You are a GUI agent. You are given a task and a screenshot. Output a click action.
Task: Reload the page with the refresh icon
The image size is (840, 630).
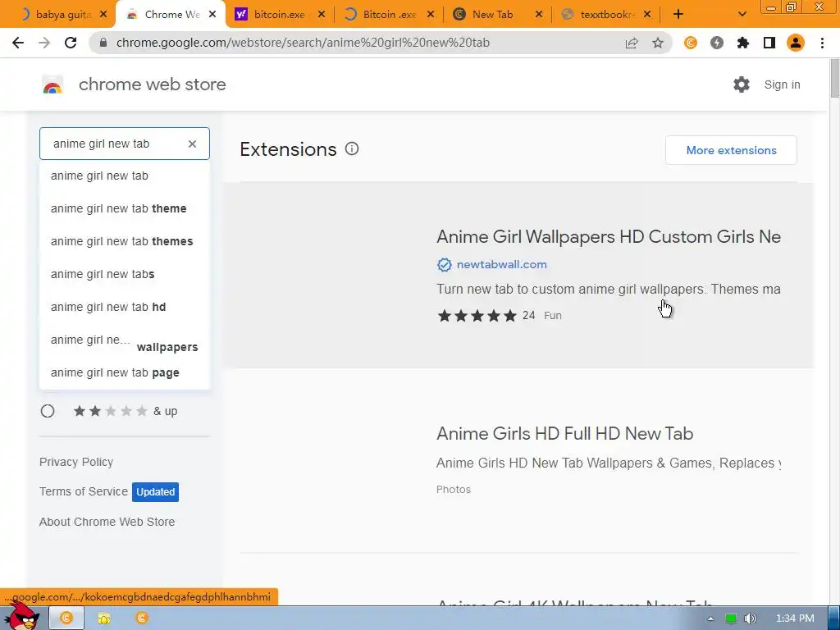(x=71, y=43)
